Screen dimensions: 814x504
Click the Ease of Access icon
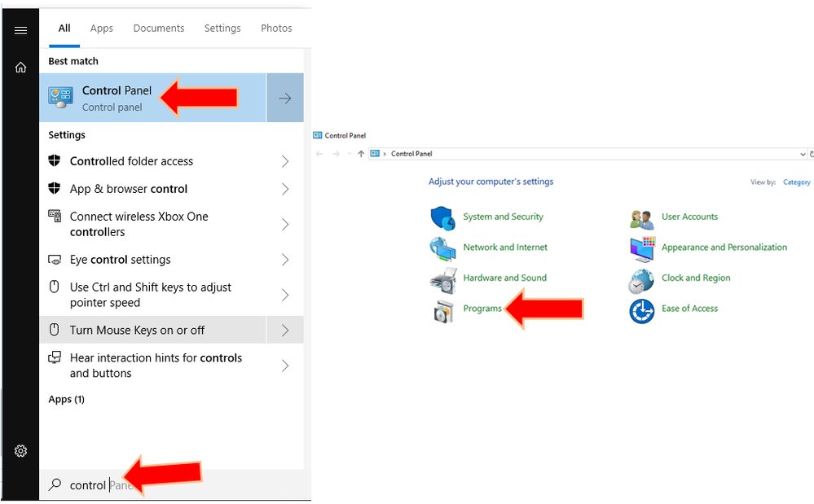(x=641, y=311)
